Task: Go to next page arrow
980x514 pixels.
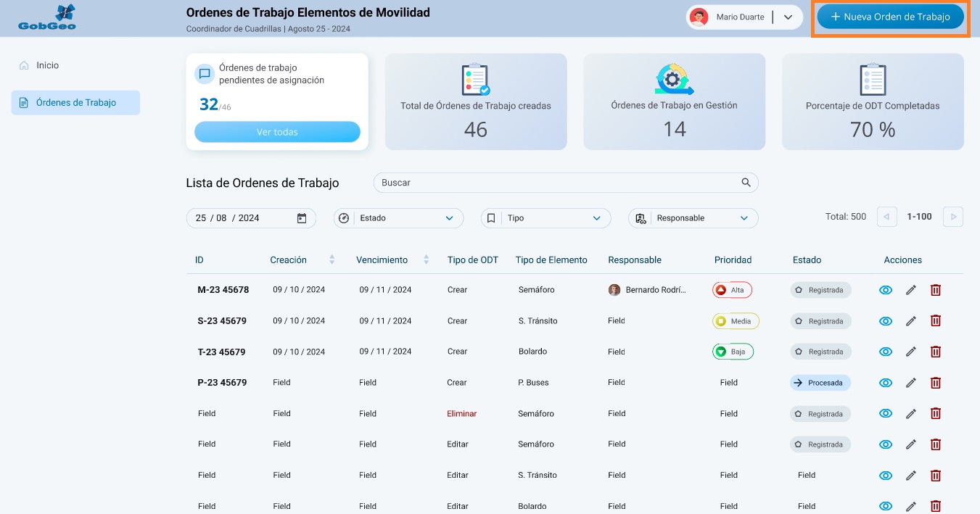Action: pos(953,217)
